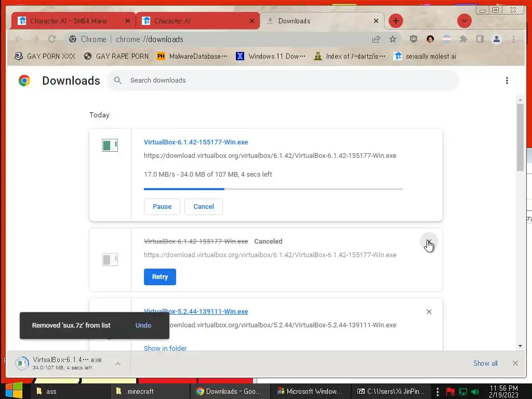Screen dimensions: 532x399
Task: Open the tab search dropdown chevron
Action: click(464, 21)
